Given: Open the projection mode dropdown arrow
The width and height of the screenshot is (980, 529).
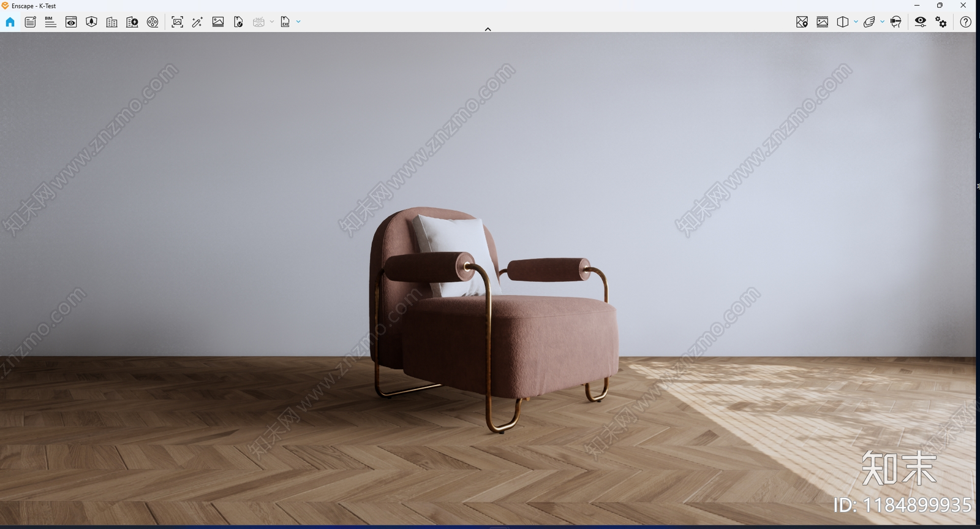Looking at the screenshot, I should (856, 22).
